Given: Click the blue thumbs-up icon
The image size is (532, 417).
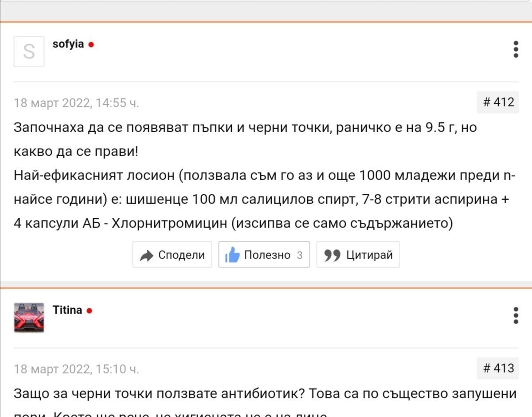Looking at the screenshot, I should (232, 255).
